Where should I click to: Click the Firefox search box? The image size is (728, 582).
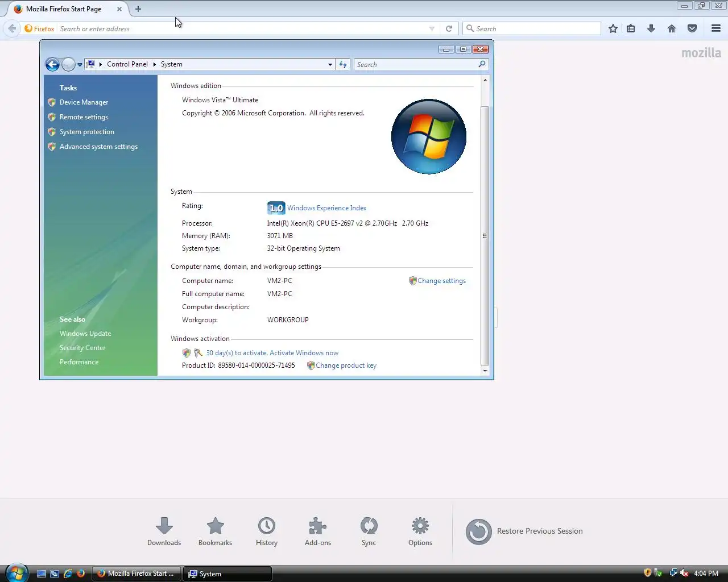click(532, 28)
